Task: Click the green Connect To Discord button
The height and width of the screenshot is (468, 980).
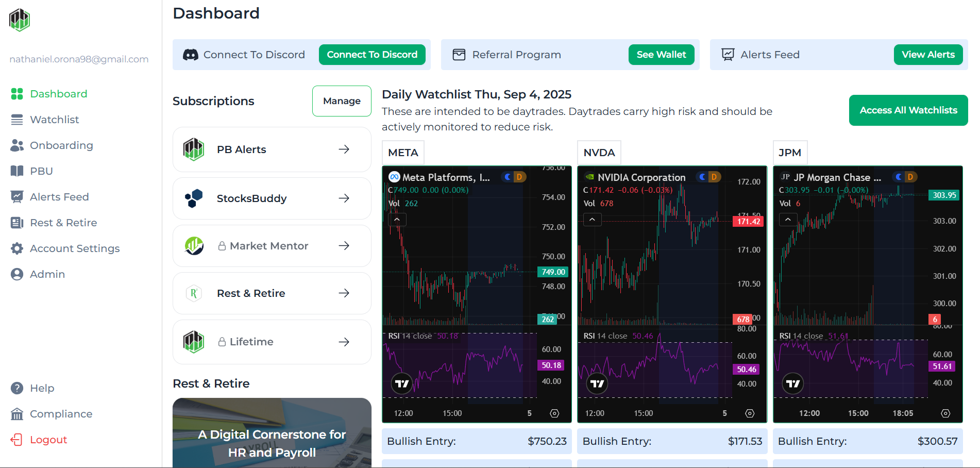Action: tap(372, 55)
